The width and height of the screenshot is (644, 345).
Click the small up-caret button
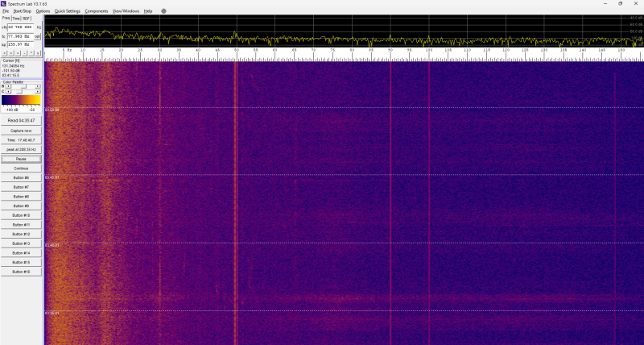[31, 53]
